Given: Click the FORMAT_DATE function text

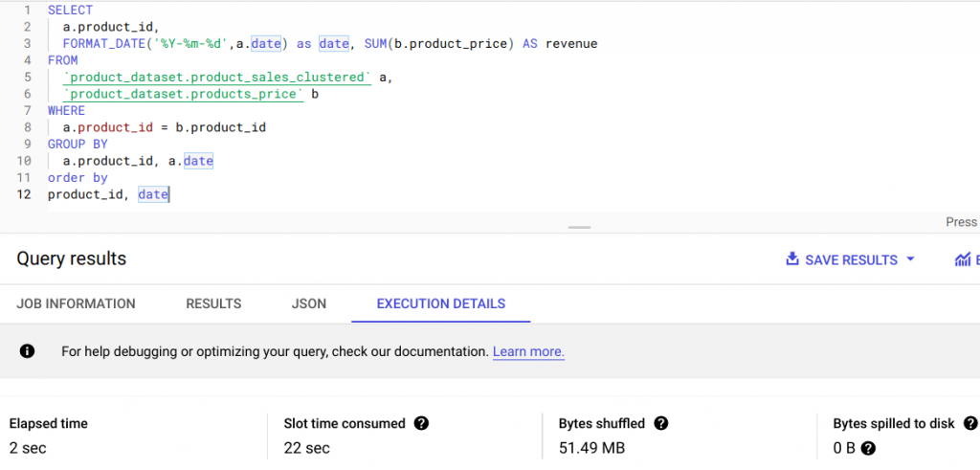Looking at the screenshot, I should click(105, 44).
